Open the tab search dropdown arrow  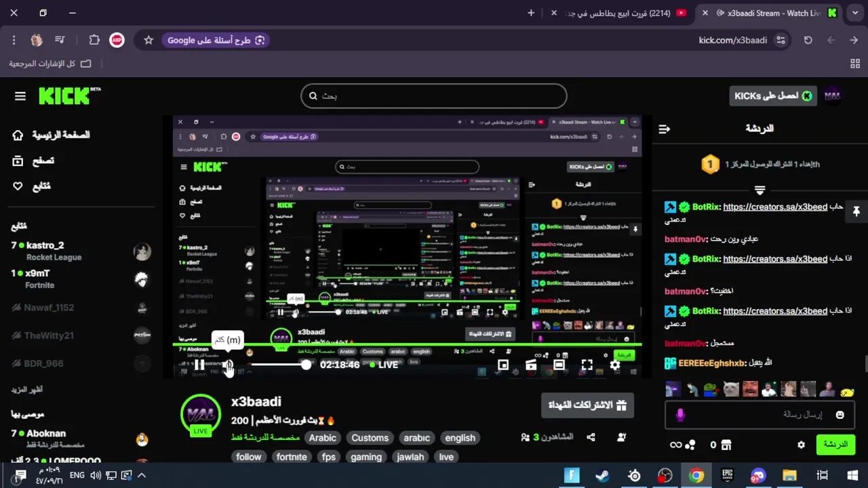854,13
